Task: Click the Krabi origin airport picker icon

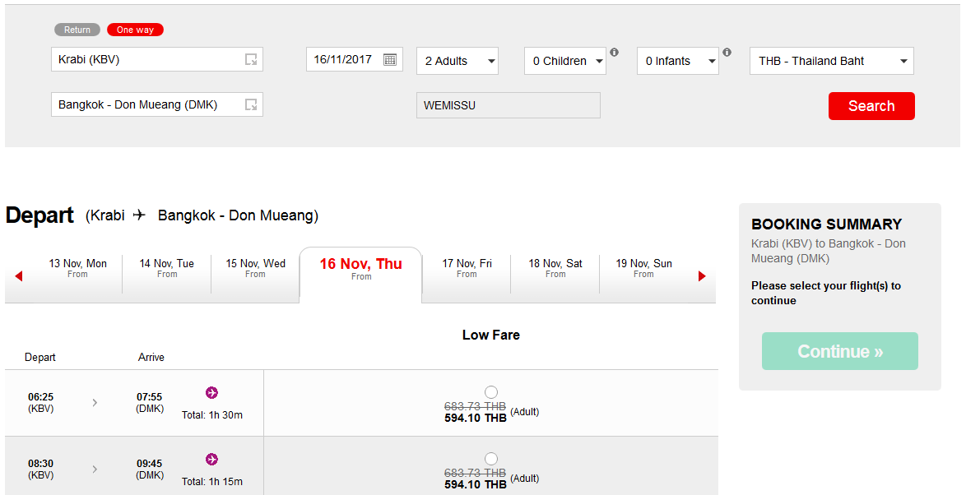Action: point(251,59)
